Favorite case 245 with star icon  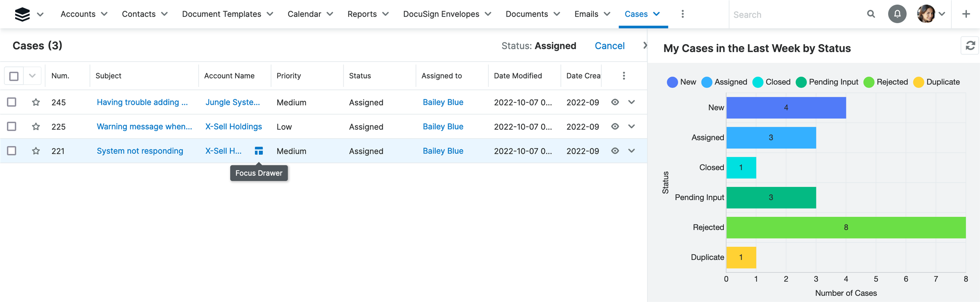click(x=36, y=102)
